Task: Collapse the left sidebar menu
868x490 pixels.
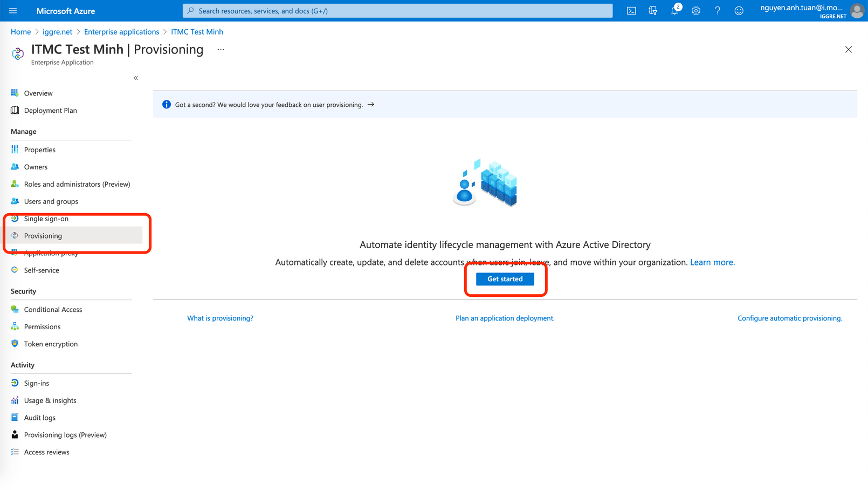Action: point(136,78)
